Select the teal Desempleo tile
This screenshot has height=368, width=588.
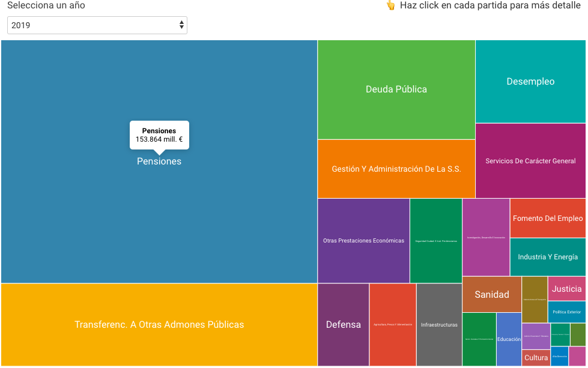click(530, 82)
